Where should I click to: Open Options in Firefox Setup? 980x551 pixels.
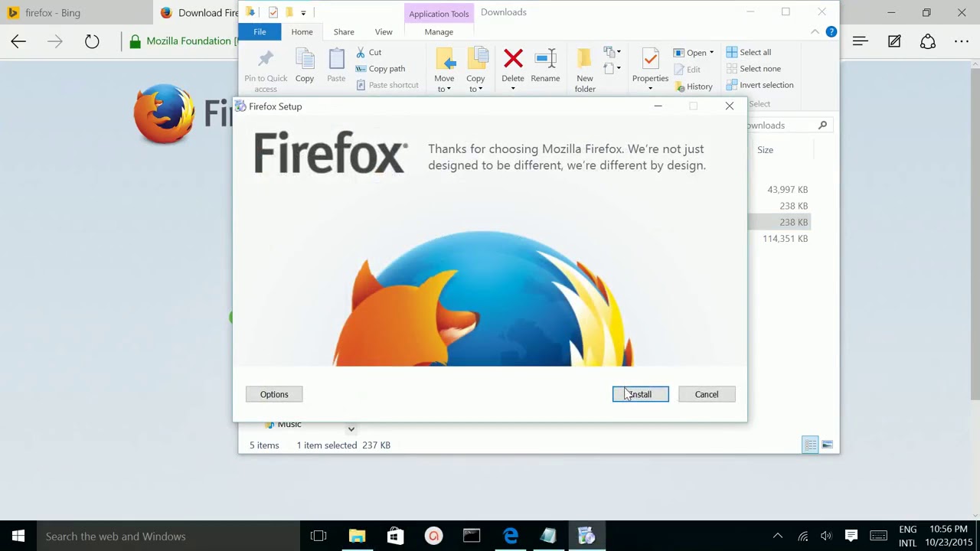274,394
